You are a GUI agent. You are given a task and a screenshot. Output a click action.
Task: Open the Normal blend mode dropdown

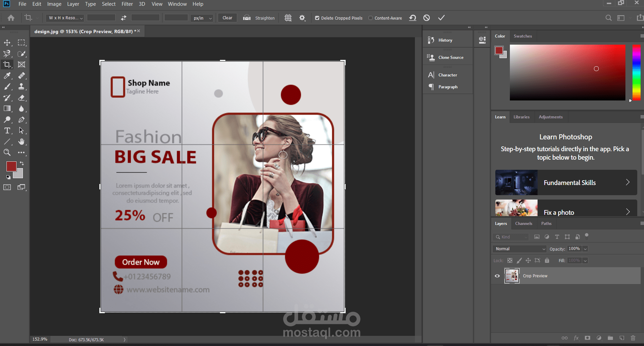[519, 249]
